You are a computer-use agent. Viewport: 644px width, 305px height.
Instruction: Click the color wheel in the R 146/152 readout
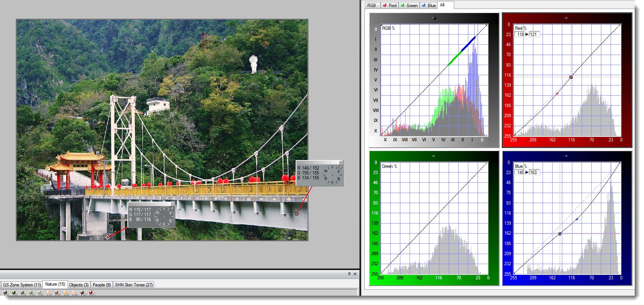coord(332,175)
